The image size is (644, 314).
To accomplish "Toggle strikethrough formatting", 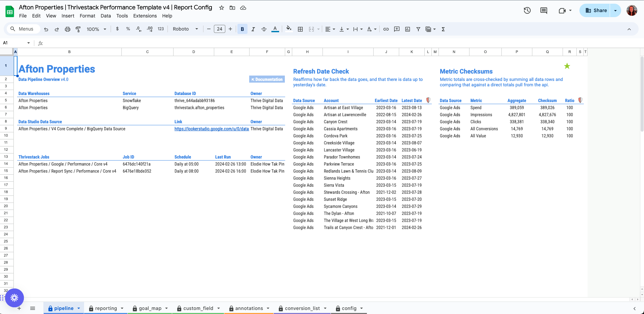I will pos(264,29).
